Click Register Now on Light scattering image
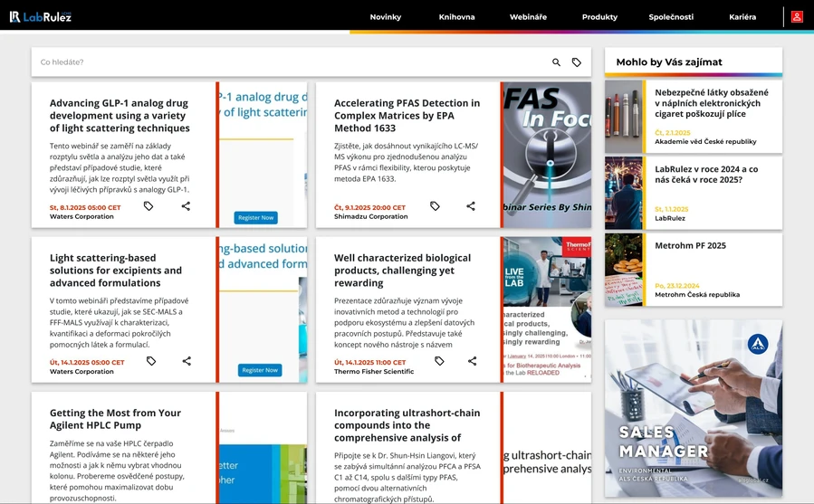The height and width of the screenshot is (504, 814). point(260,370)
